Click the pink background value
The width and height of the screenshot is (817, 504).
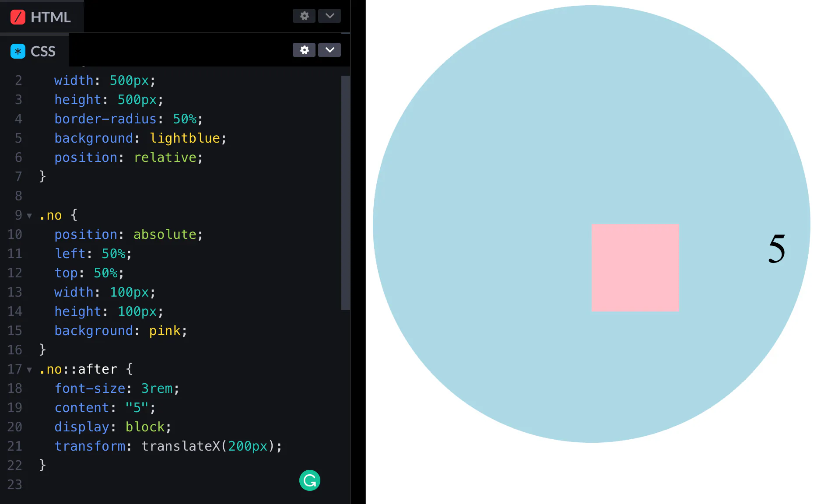165,331
